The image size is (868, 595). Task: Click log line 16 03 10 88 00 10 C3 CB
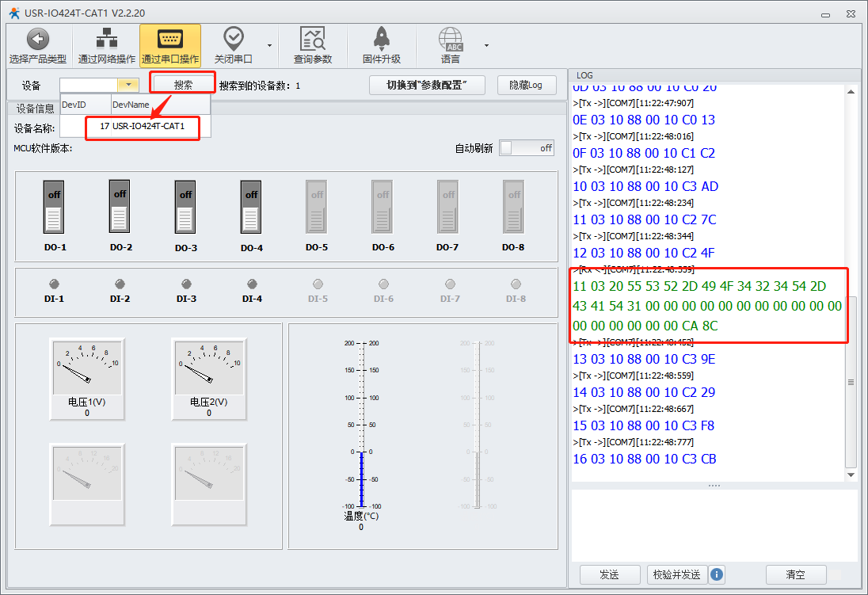click(645, 459)
